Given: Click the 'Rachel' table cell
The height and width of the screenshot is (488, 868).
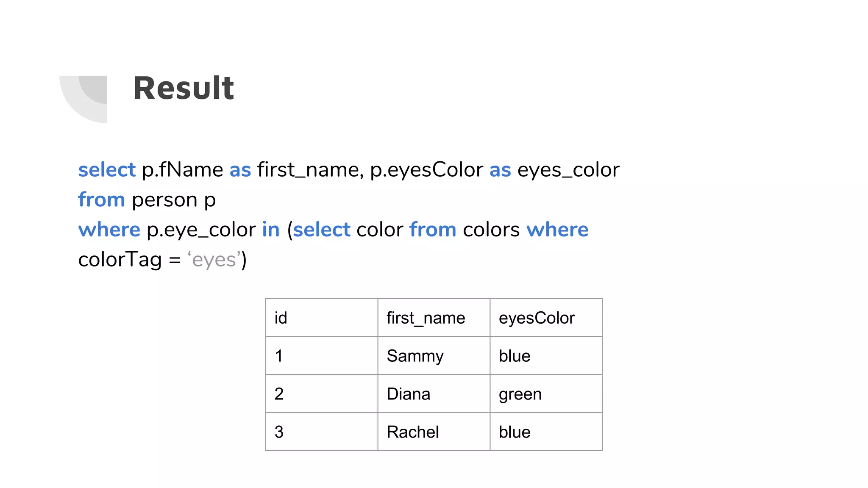Looking at the screenshot, I should click(x=434, y=432).
